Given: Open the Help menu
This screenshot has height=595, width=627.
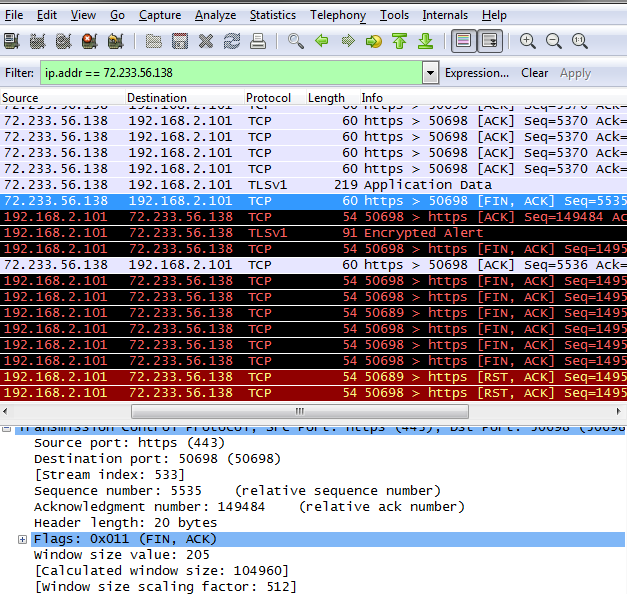Looking at the screenshot, I should 494,15.
